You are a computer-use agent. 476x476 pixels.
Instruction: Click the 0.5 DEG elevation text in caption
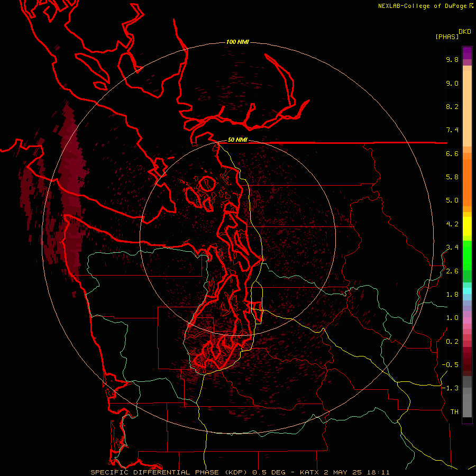[x=269, y=472]
